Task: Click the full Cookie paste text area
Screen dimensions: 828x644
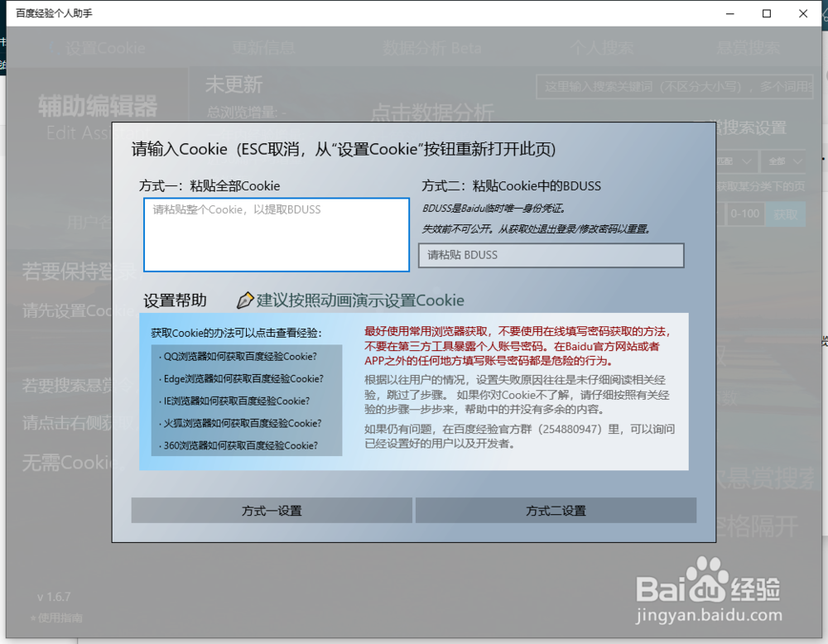Action: (276, 234)
